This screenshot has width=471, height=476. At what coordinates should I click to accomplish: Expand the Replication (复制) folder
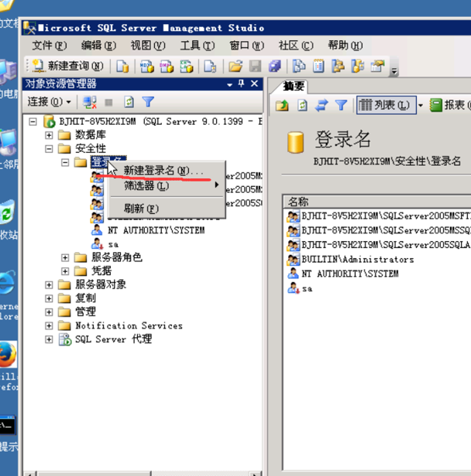(x=49, y=298)
